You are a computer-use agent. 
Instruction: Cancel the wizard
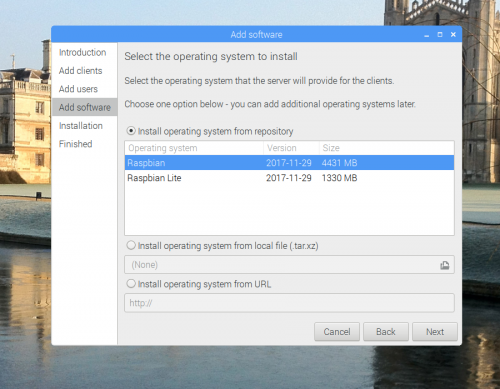(x=337, y=332)
